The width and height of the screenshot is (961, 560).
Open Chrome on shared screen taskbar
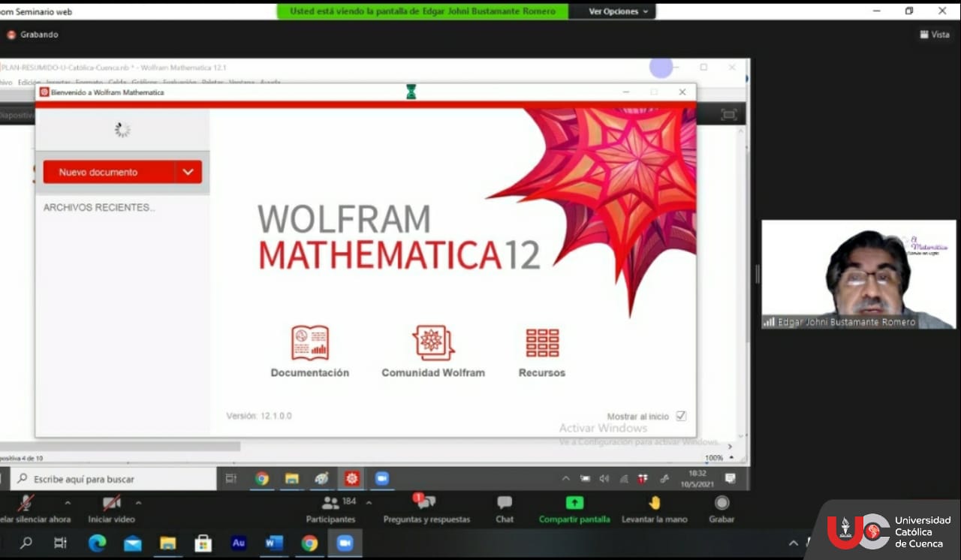point(261,479)
